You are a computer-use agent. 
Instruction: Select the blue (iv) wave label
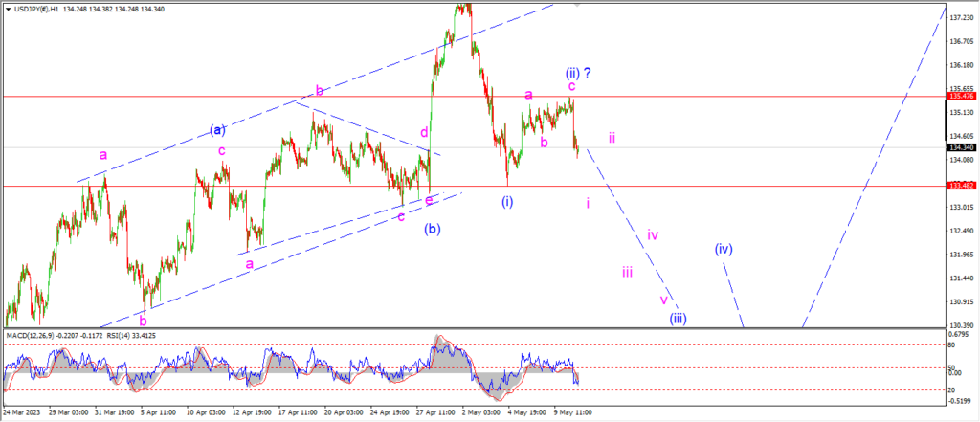tap(724, 249)
